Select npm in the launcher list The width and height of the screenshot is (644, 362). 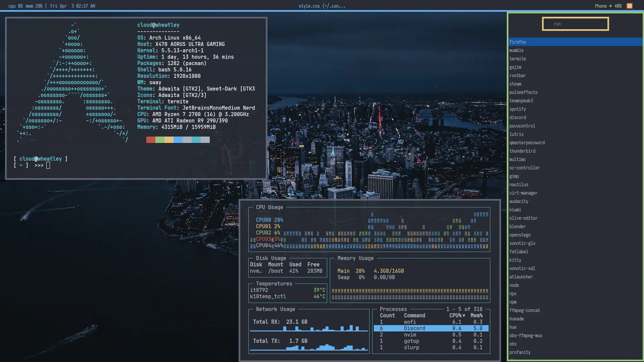tap(576, 302)
